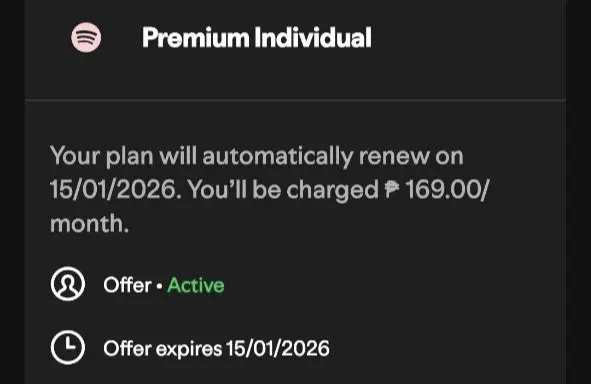The width and height of the screenshot is (591, 384).
Task: Click the You'll be charged text
Action: [x=283, y=189]
